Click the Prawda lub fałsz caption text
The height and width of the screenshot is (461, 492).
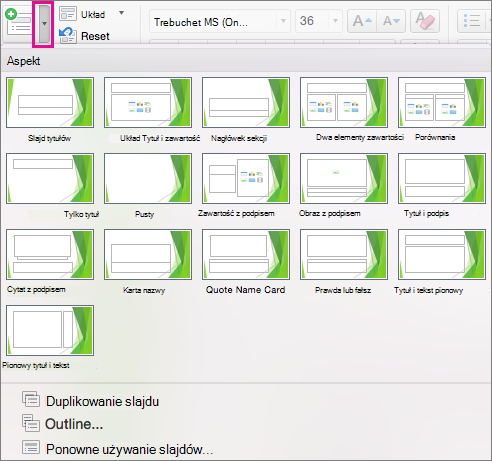tap(343, 290)
